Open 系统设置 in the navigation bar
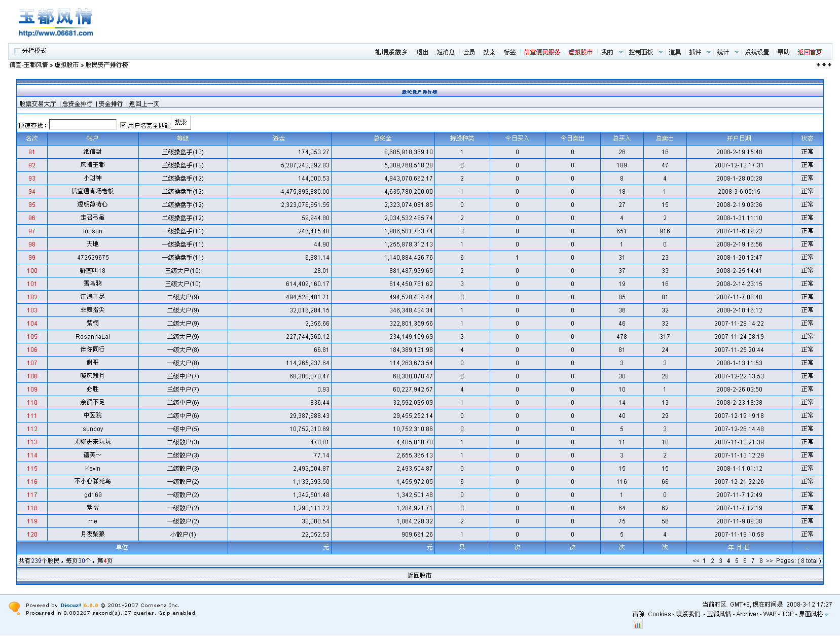The image size is (840, 636). [x=757, y=52]
